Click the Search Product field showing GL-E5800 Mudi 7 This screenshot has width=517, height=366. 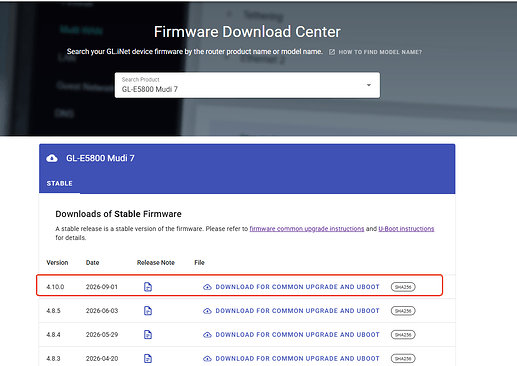[247, 85]
